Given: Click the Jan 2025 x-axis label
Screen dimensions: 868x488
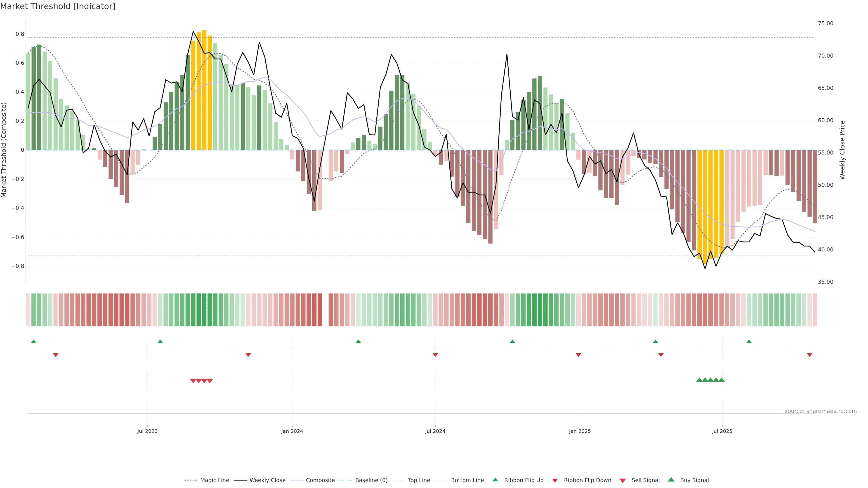Looking at the screenshot, I should pos(580,431).
